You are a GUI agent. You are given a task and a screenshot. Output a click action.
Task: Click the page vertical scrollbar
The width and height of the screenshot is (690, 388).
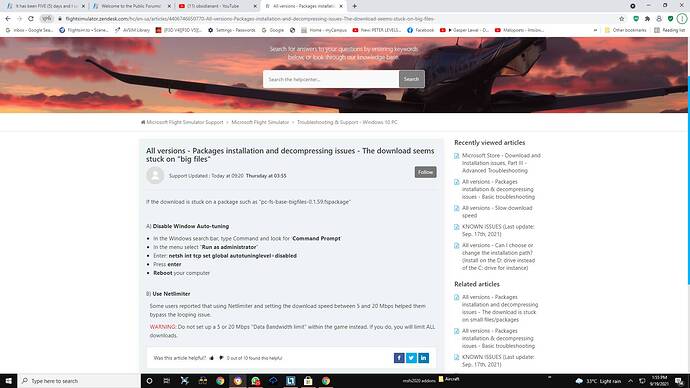[x=688, y=180]
